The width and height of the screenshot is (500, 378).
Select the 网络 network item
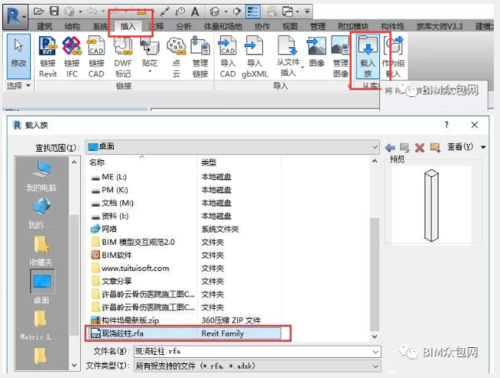pyautogui.click(x=104, y=229)
